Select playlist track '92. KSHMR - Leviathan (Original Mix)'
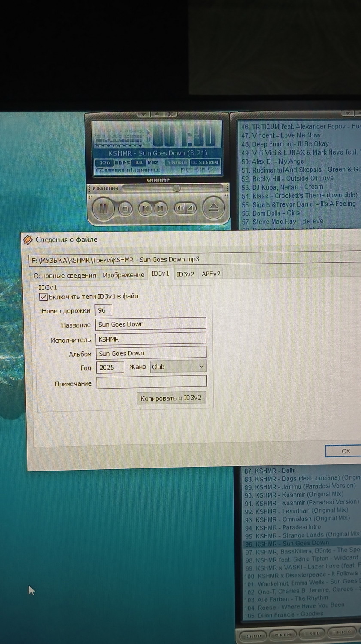 (296, 511)
